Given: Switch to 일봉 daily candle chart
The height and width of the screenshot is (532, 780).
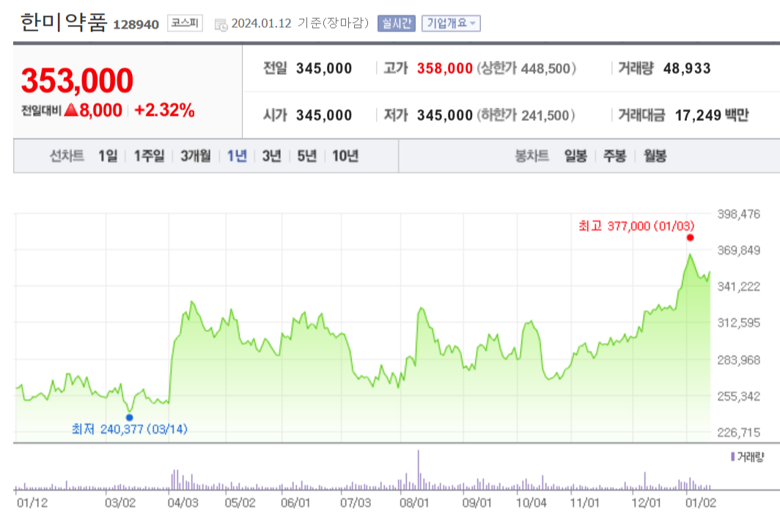Looking at the screenshot, I should (x=575, y=156).
